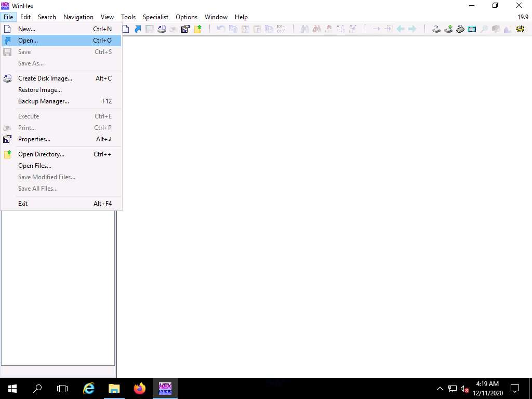Viewport: 532px width, 399px height.
Task: Show hidden system tray icons chevron
Action: 440,389
